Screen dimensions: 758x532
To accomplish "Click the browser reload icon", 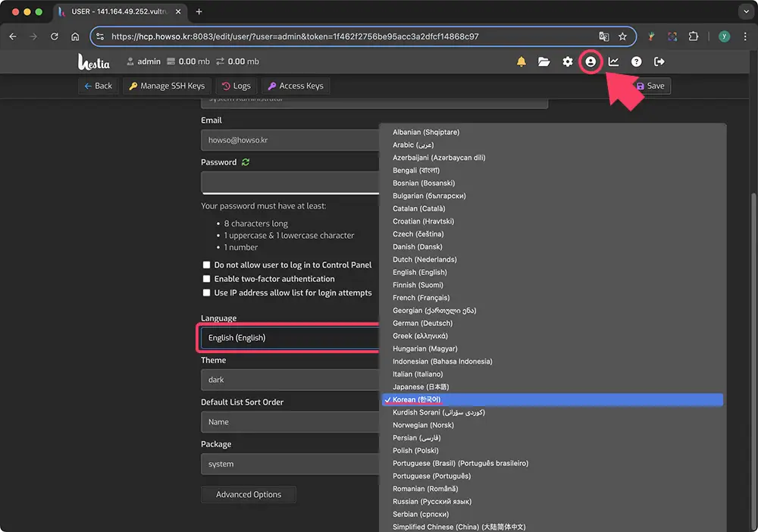I will [x=54, y=36].
